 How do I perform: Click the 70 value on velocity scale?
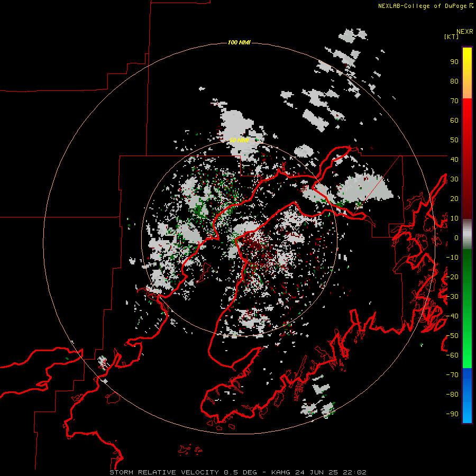point(454,101)
